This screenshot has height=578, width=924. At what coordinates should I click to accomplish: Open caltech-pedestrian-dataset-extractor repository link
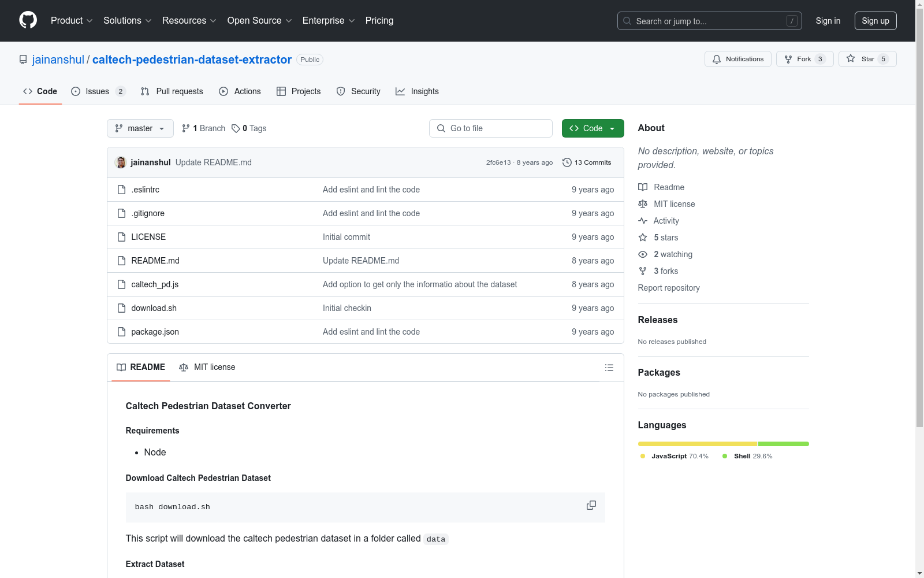(x=192, y=60)
